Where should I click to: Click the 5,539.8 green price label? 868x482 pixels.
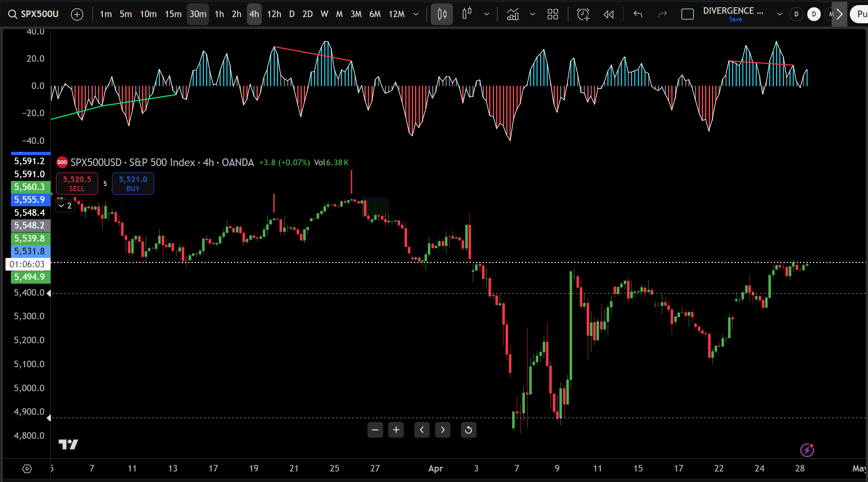[x=31, y=239]
